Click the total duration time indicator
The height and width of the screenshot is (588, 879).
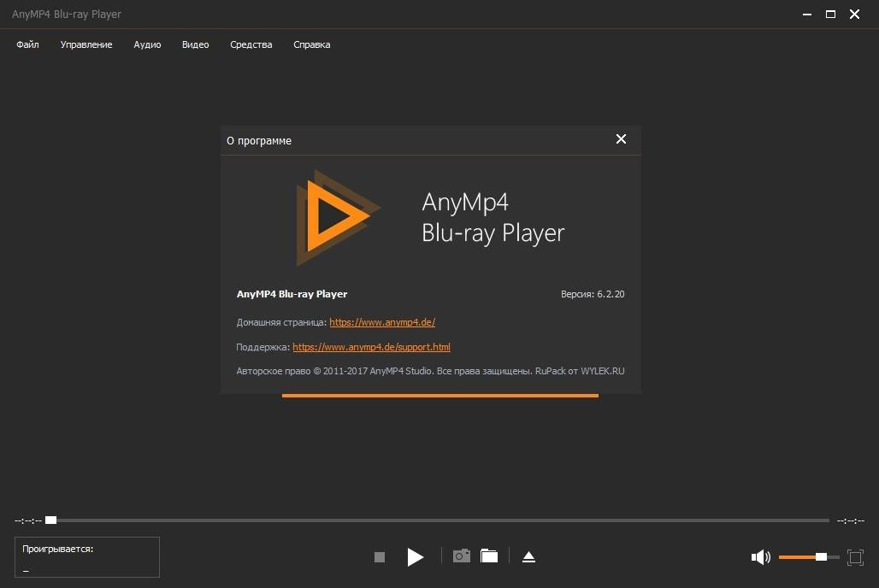click(851, 520)
